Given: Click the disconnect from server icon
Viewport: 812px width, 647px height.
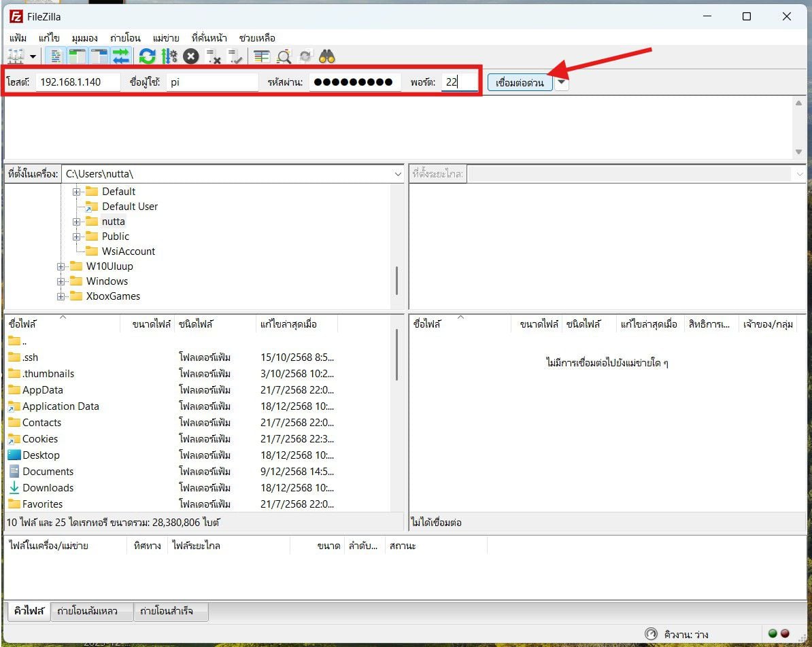Looking at the screenshot, I should [x=213, y=56].
